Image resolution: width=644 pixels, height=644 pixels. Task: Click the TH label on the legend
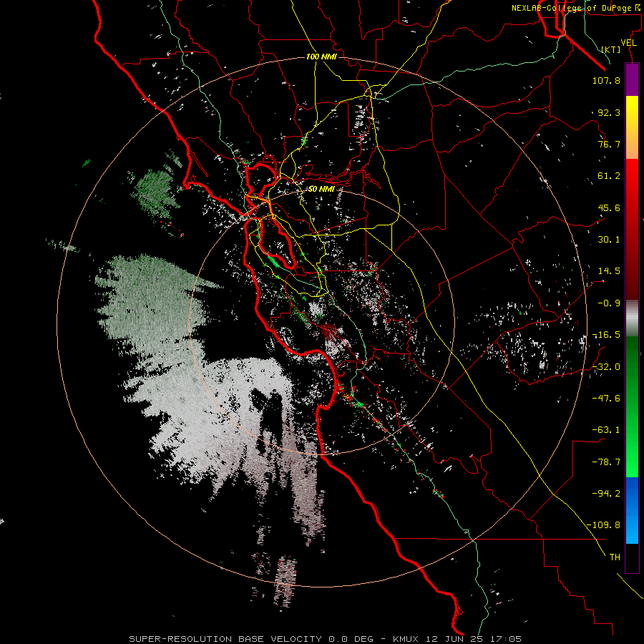(x=615, y=557)
